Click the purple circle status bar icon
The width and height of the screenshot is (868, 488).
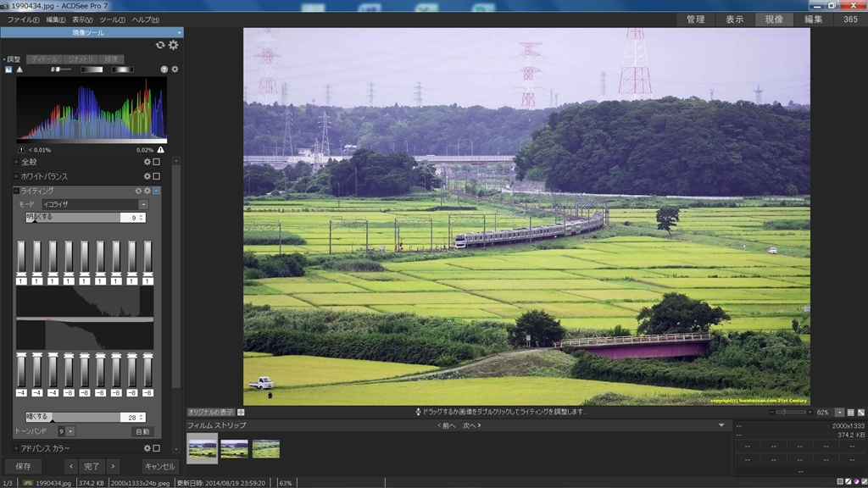pos(856,482)
